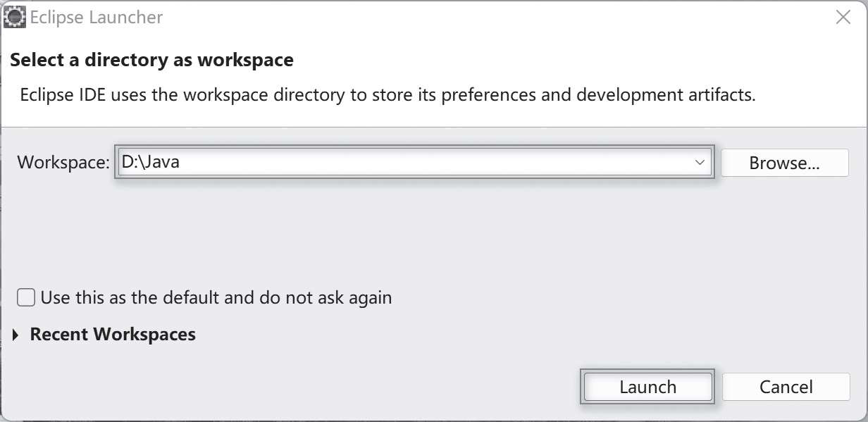Click the "Select a directory as workspace" heading
Image resolution: width=868 pixels, height=422 pixels.
(151, 60)
